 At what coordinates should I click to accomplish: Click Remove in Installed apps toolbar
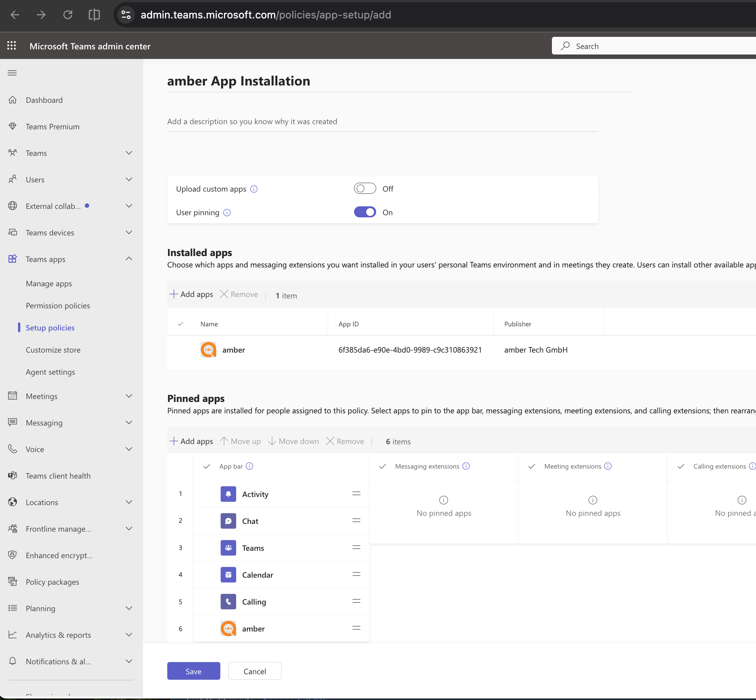tap(239, 294)
